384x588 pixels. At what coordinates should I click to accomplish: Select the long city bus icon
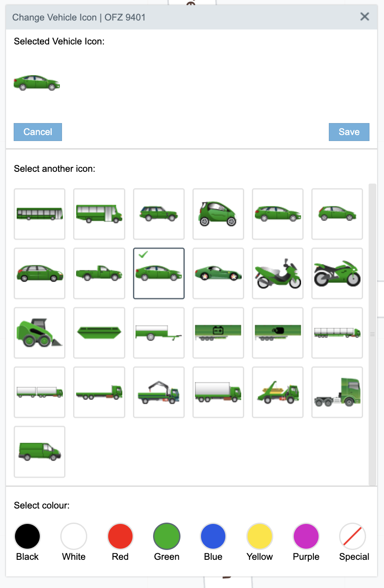coord(39,214)
